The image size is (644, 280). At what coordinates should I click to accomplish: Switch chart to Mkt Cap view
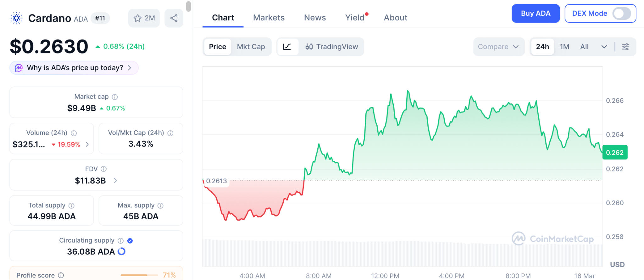(251, 47)
